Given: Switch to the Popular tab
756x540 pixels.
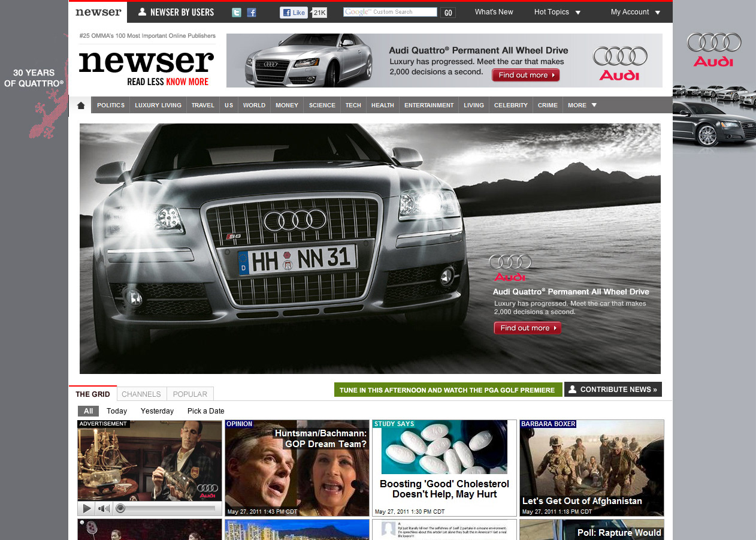Looking at the screenshot, I should 190,394.
